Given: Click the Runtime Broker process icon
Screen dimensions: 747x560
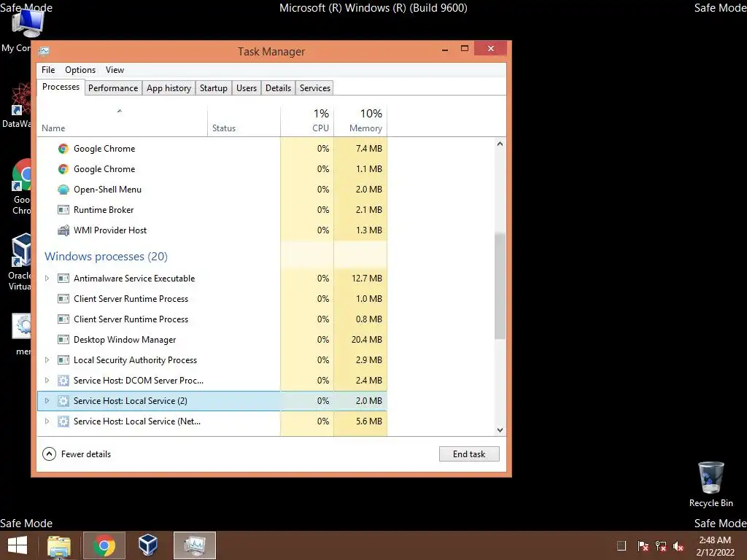Looking at the screenshot, I should pyautogui.click(x=63, y=209).
